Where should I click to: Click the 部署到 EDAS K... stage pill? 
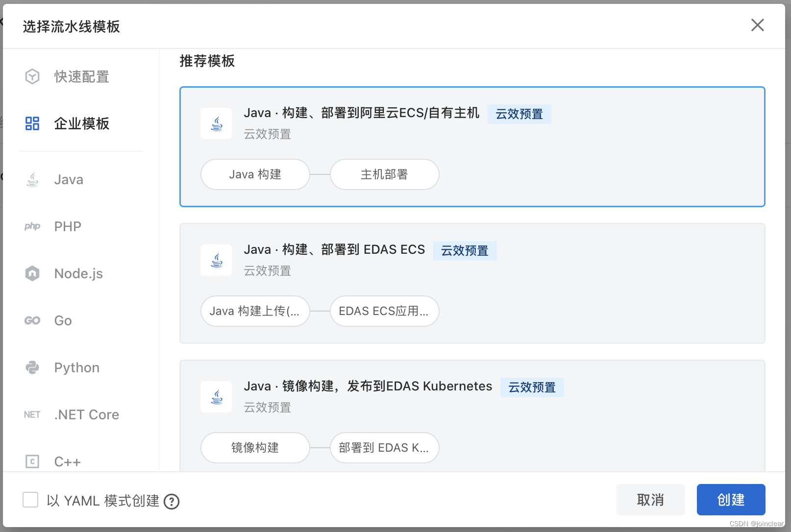click(385, 448)
